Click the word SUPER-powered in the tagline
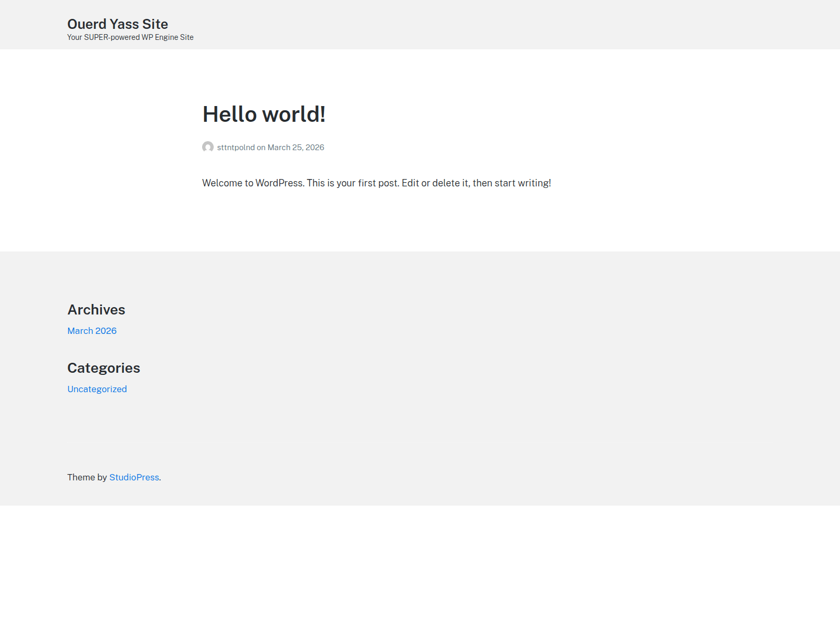Viewport: 840px width, 630px height. coord(111,37)
